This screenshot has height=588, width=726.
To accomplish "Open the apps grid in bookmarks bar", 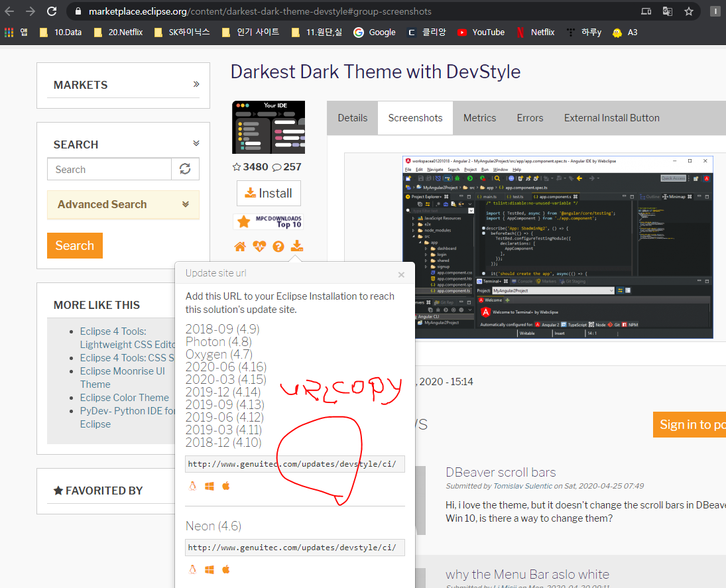I will point(9,32).
